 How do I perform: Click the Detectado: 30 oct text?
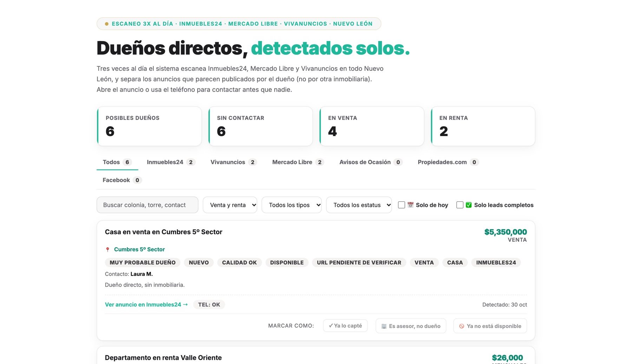coord(505,305)
